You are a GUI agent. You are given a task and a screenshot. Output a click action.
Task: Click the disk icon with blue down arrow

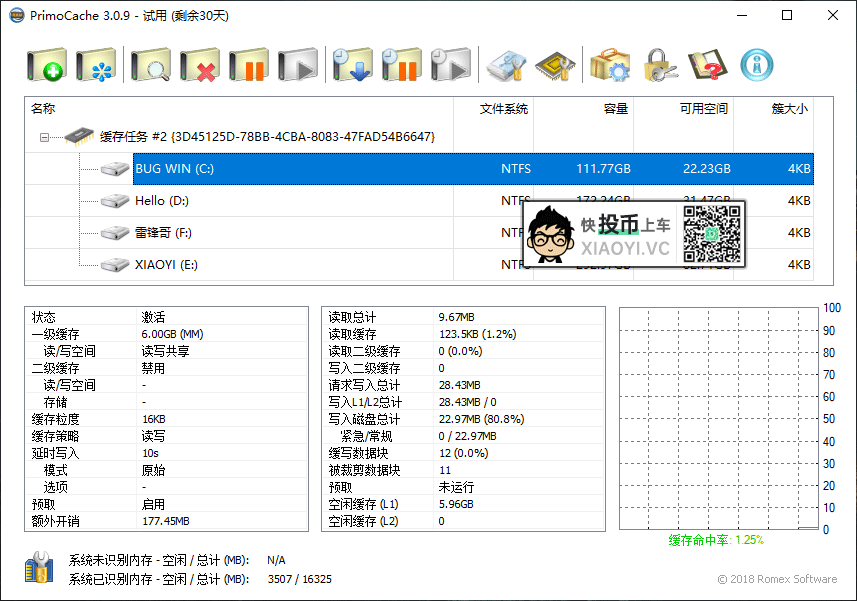352,66
